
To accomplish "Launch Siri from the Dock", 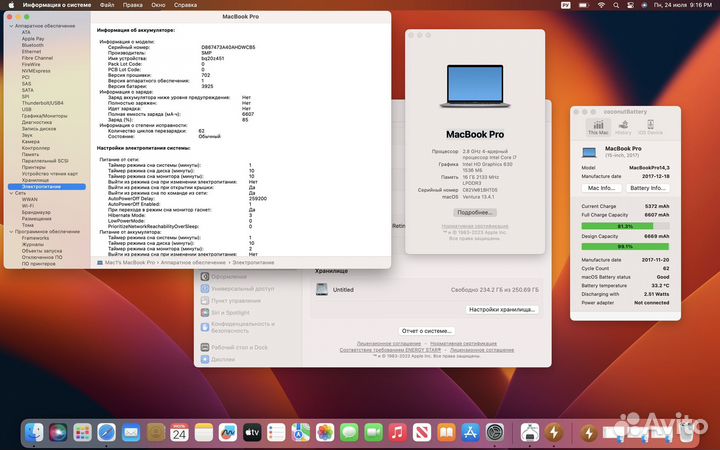I will coord(58,433).
